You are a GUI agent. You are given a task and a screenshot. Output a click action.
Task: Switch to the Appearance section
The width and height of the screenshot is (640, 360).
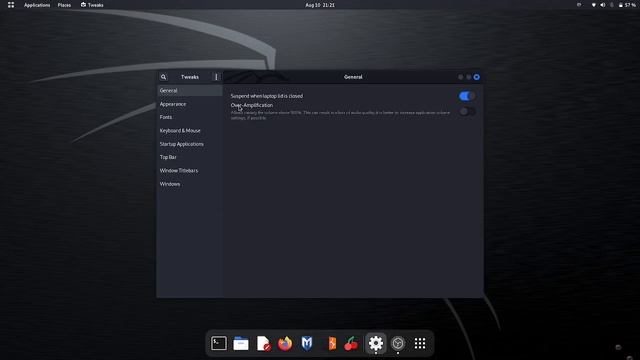pos(190,104)
